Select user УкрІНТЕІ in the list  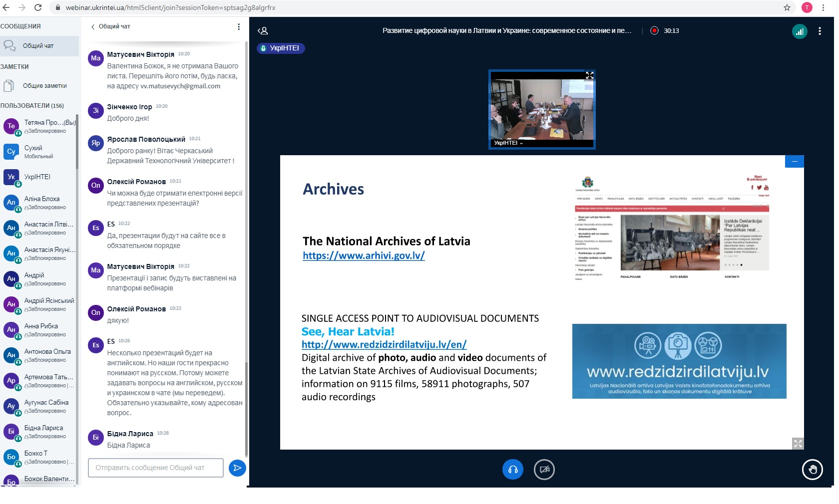(x=38, y=177)
